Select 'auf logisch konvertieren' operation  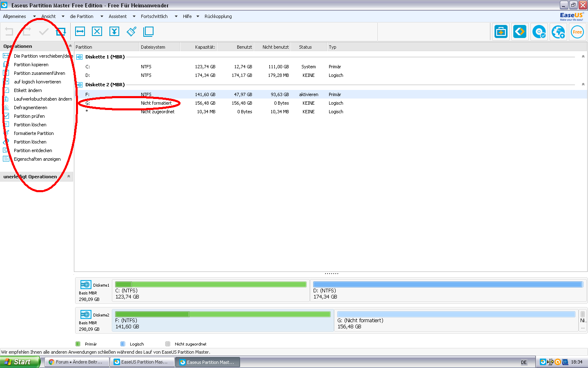click(37, 82)
